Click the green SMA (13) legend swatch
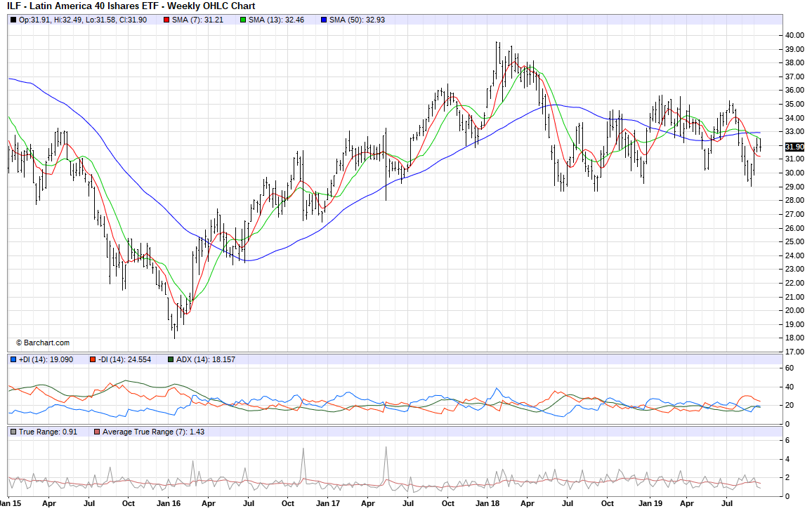Screen dimensions: 812x525 [x=243, y=20]
